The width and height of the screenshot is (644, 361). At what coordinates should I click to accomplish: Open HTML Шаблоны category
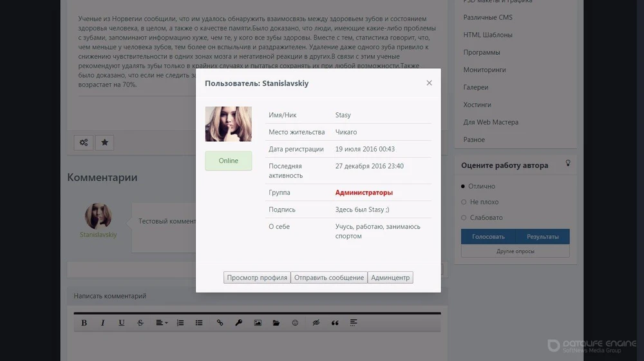click(x=488, y=35)
